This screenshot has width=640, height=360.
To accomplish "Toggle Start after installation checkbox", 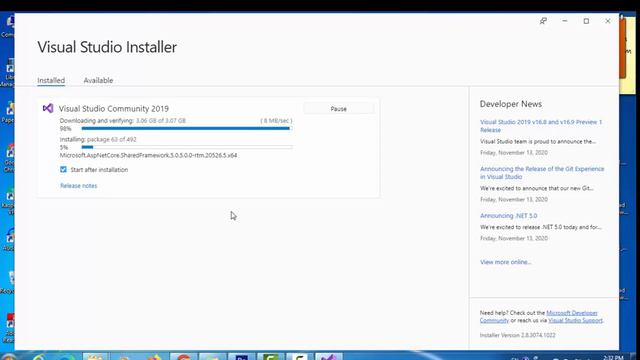I will [63, 169].
